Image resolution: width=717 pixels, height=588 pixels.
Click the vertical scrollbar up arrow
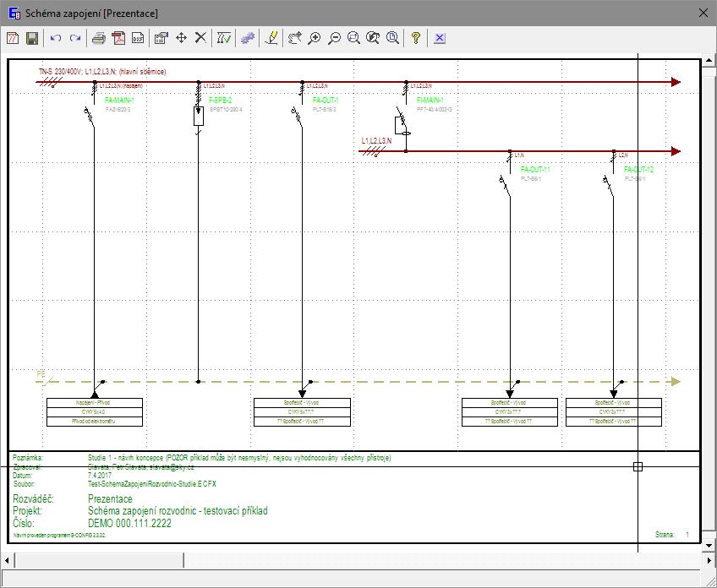click(709, 60)
